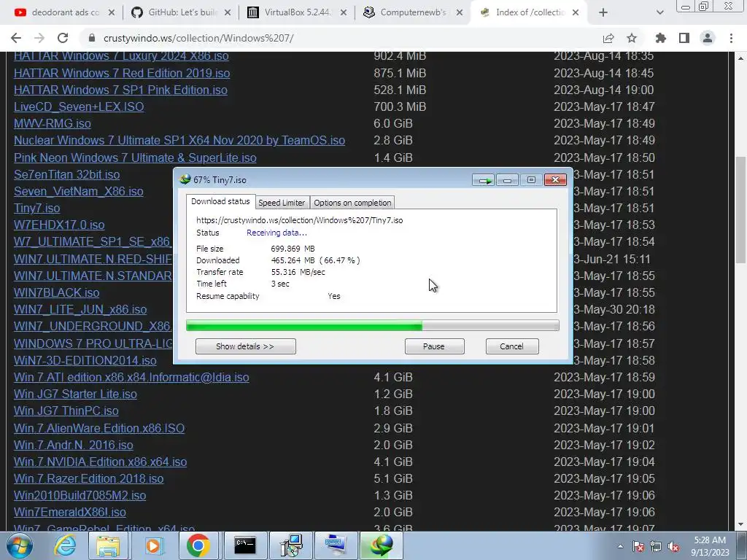This screenshot has width=747, height=560.
Task: Expand the tab search chevron
Action: click(659, 12)
